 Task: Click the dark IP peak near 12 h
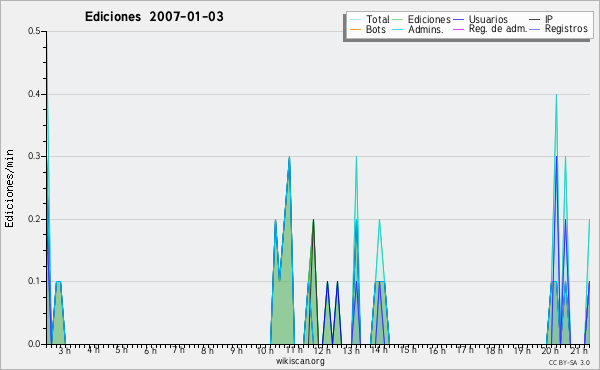[x=313, y=221]
